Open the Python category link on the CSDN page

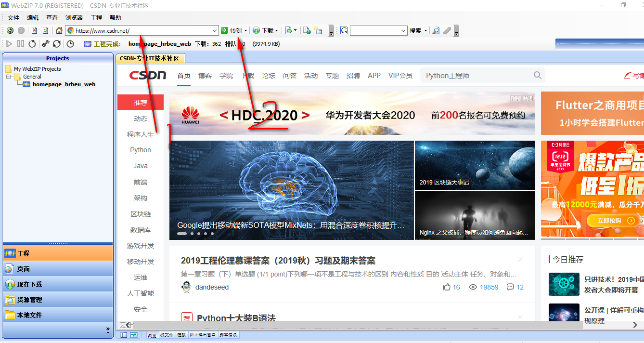[140, 150]
